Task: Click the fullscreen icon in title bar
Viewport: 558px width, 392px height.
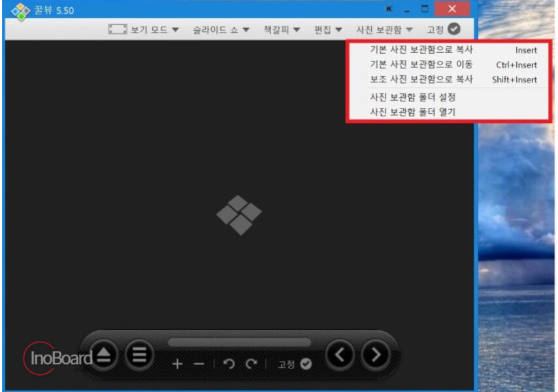Action: tap(389, 9)
